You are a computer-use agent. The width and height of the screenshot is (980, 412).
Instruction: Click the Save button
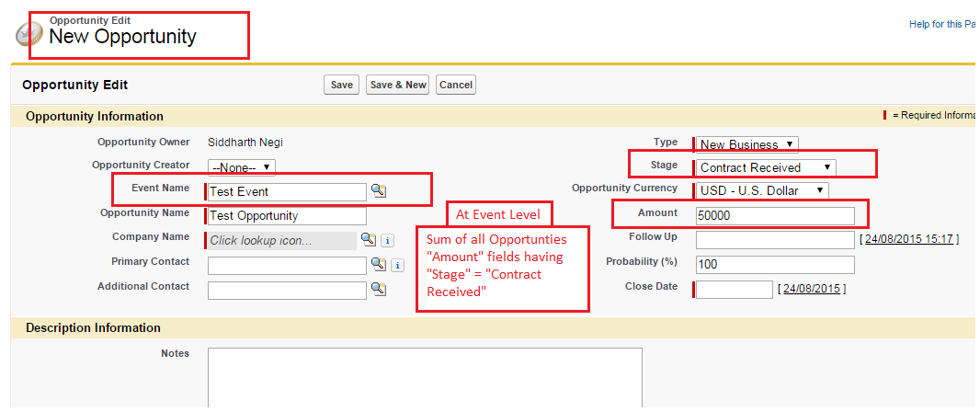[341, 85]
